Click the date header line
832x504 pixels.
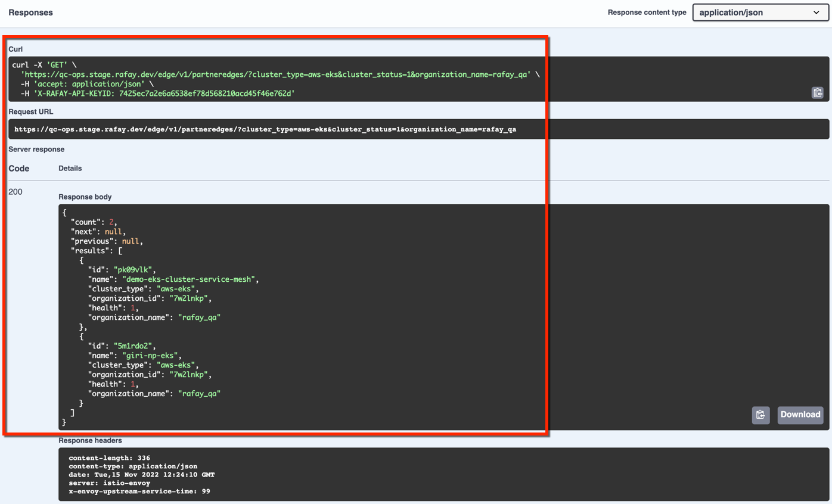[x=142, y=475]
